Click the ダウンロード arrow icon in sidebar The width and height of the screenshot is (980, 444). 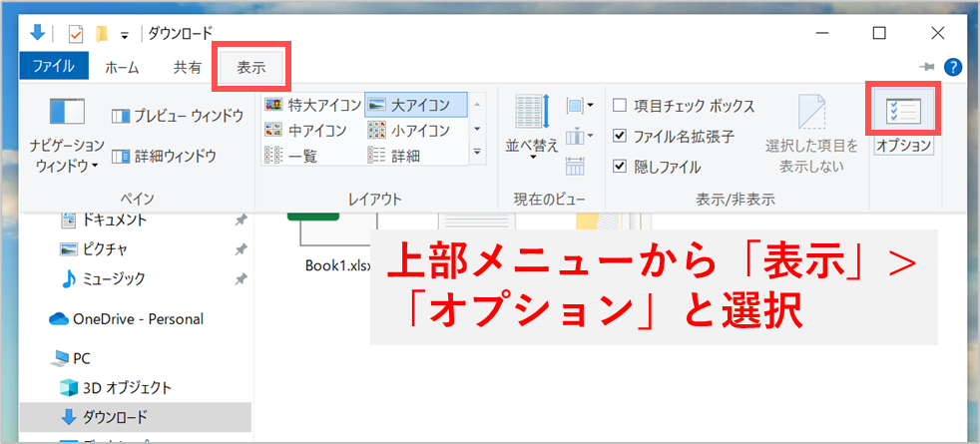(68, 417)
